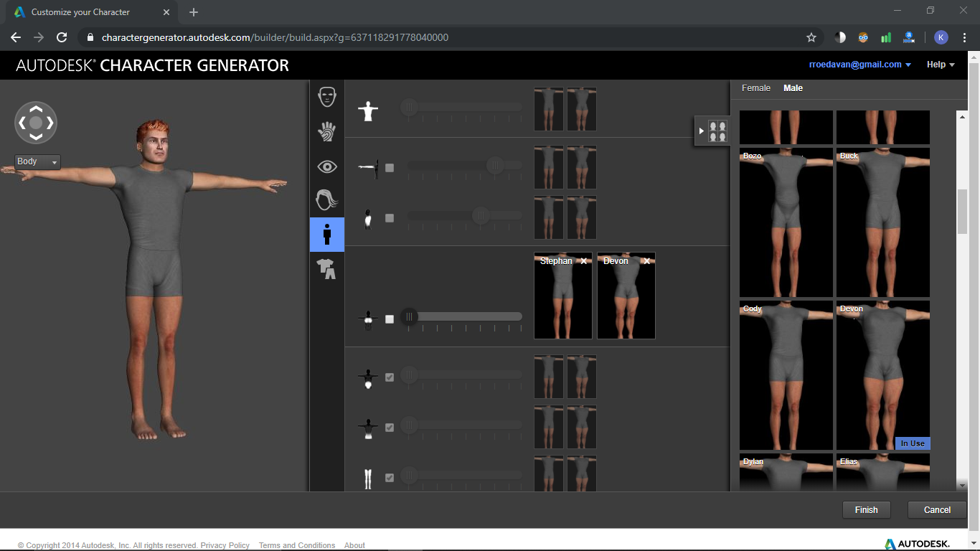The image size is (980, 551).
Task: Open the Chrome profile K avatar
Action: [x=941, y=37]
